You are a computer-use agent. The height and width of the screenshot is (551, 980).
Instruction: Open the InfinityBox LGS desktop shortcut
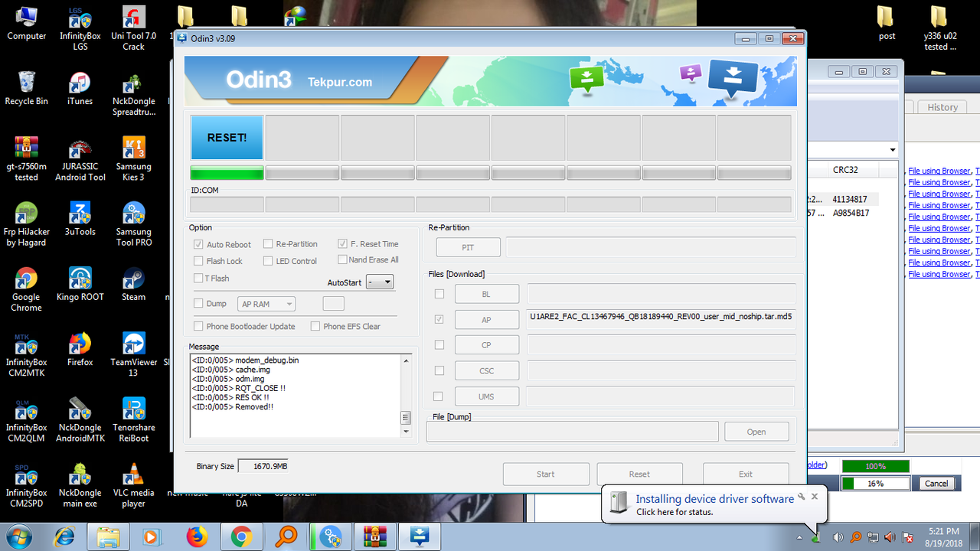(80, 28)
